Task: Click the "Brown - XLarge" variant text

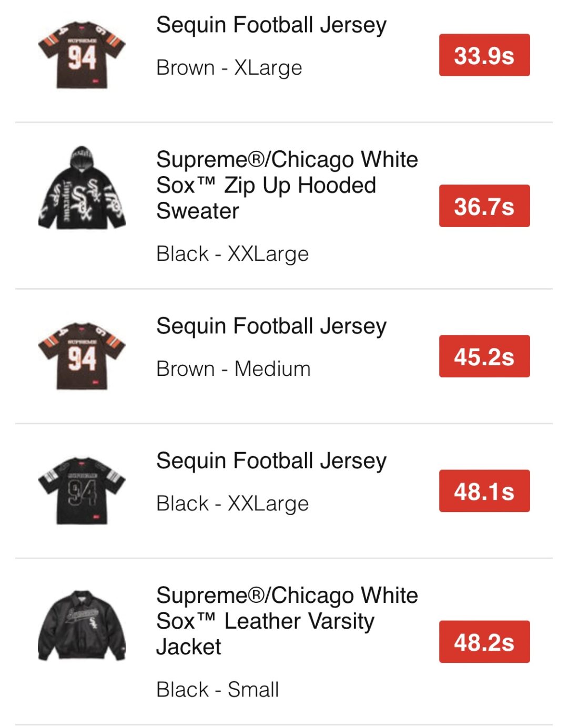Action: click(x=229, y=68)
